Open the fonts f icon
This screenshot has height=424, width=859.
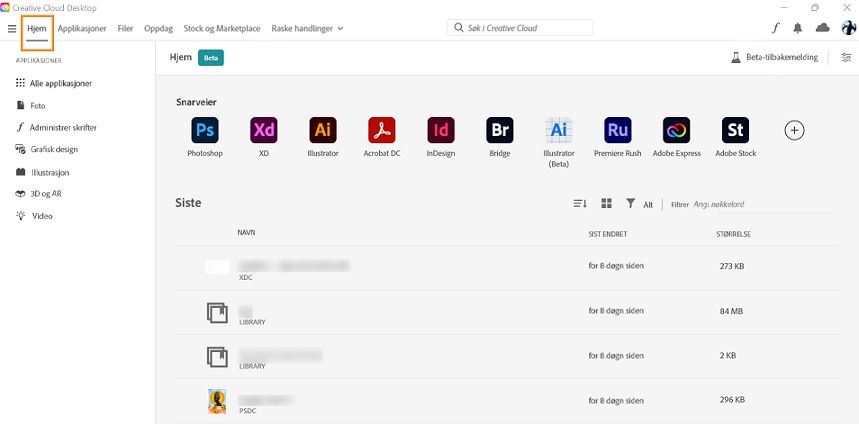coord(775,28)
